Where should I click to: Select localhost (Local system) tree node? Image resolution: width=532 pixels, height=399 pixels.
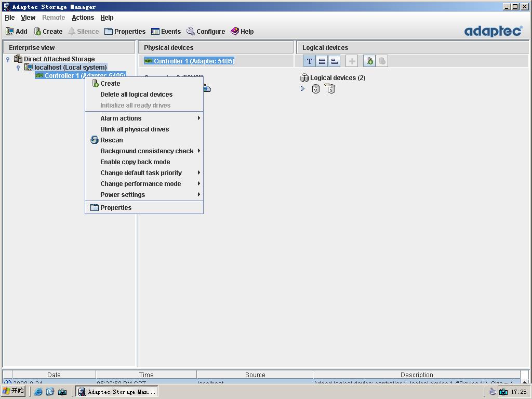(70, 68)
